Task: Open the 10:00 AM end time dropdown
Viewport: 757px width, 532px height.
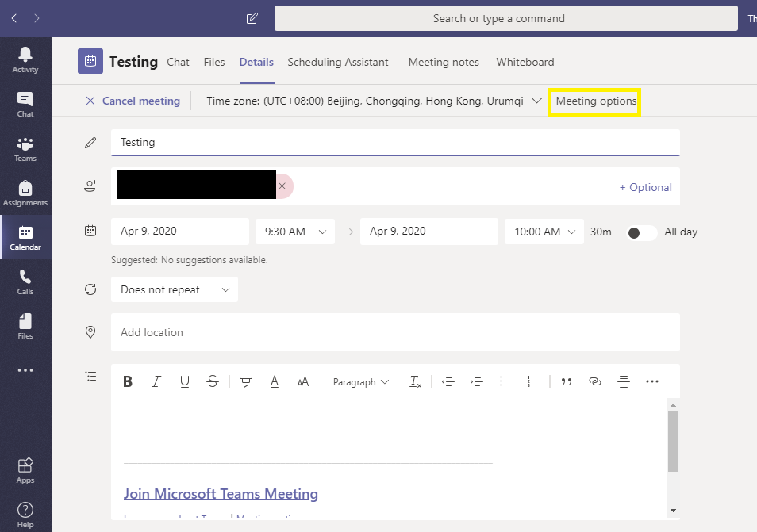Action: click(544, 232)
